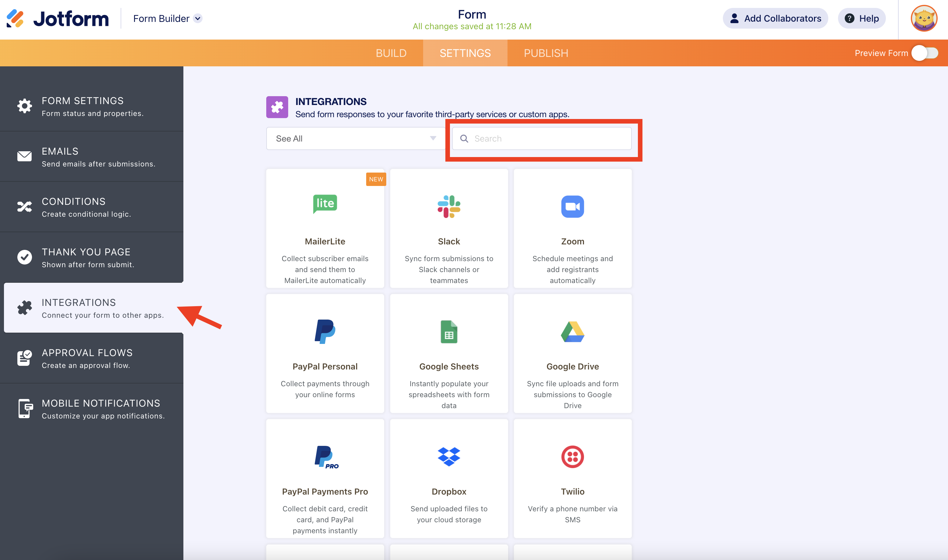Select Approval Flows in the sidebar
Image resolution: width=948 pixels, height=560 pixels.
click(92, 358)
